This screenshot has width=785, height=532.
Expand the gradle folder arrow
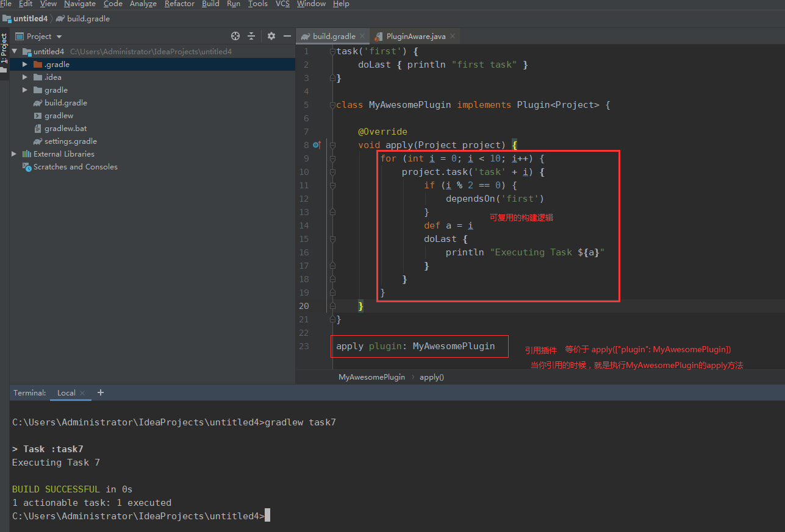coord(25,90)
